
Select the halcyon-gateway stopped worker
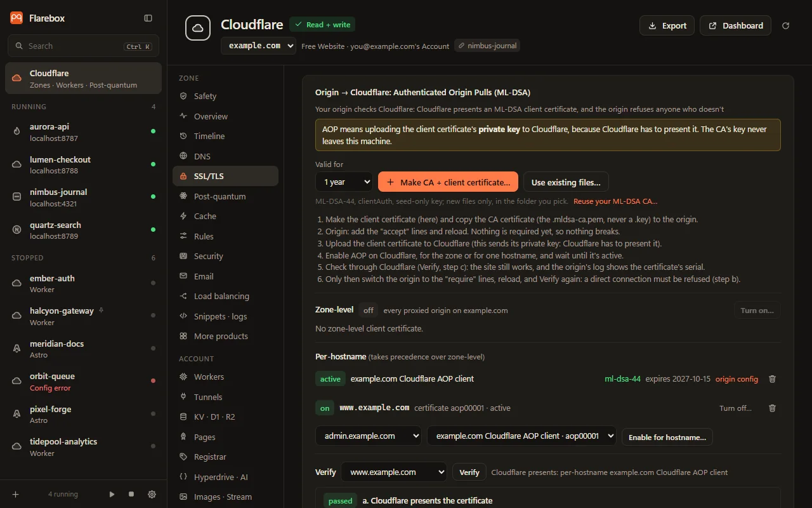(83, 316)
